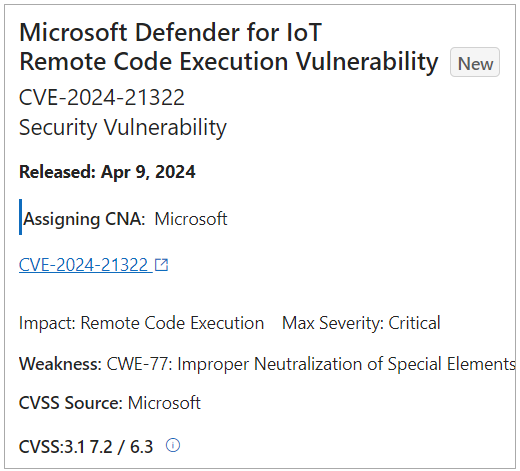Select the Security Vulnerability subtitle
The width and height of the screenshot is (520, 471).
click(123, 127)
